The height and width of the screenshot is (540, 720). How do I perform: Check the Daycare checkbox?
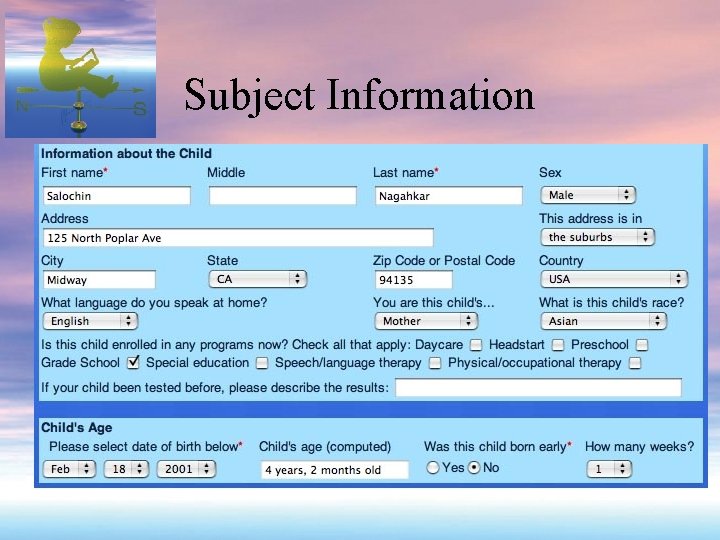click(476, 345)
